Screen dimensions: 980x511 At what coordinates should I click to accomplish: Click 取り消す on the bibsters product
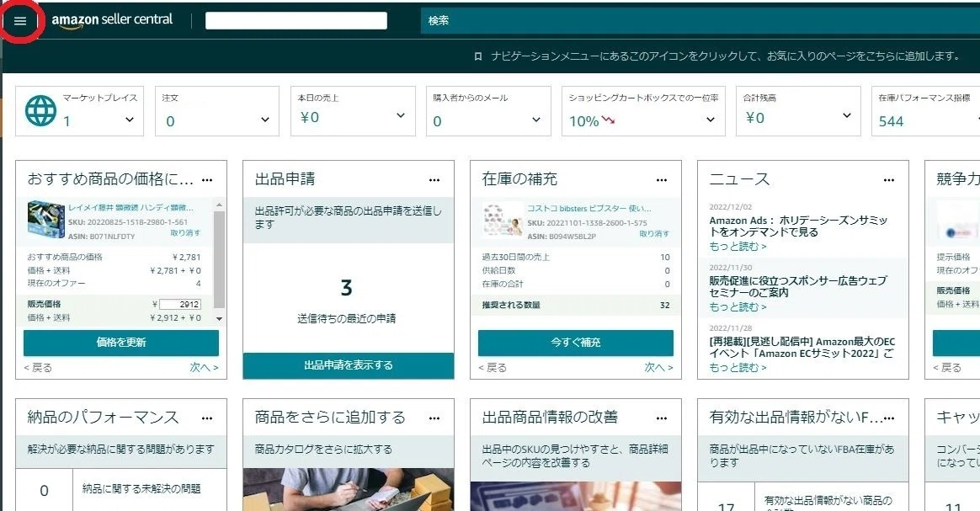click(653, 234)
